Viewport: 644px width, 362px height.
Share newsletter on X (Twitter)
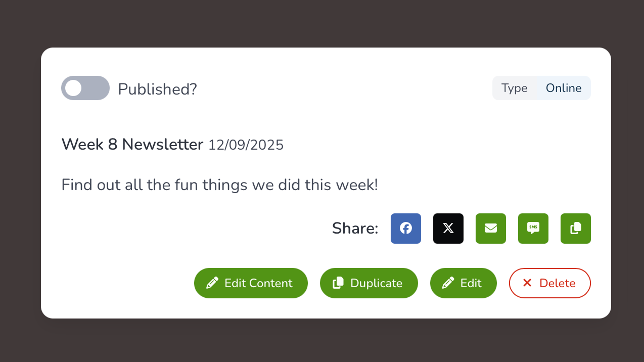pos(448,229)
